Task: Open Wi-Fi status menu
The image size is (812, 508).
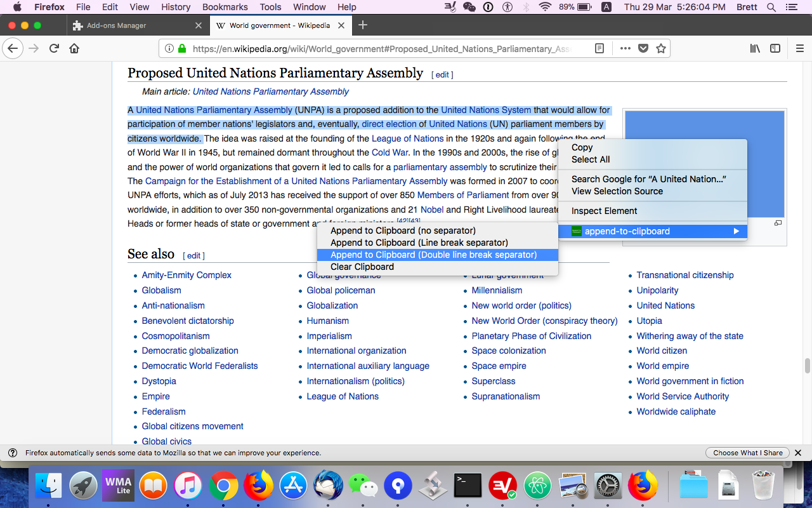Action: (x=545, y=7)
